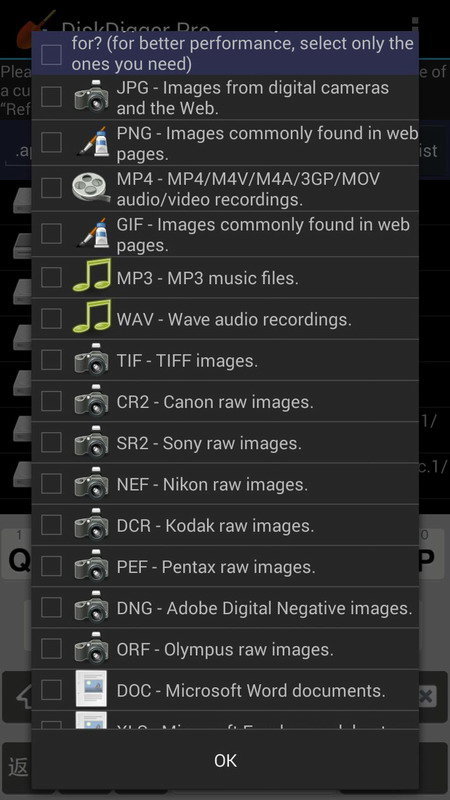Click 'CR2 - Canon raw images.' text

(215, 402)
